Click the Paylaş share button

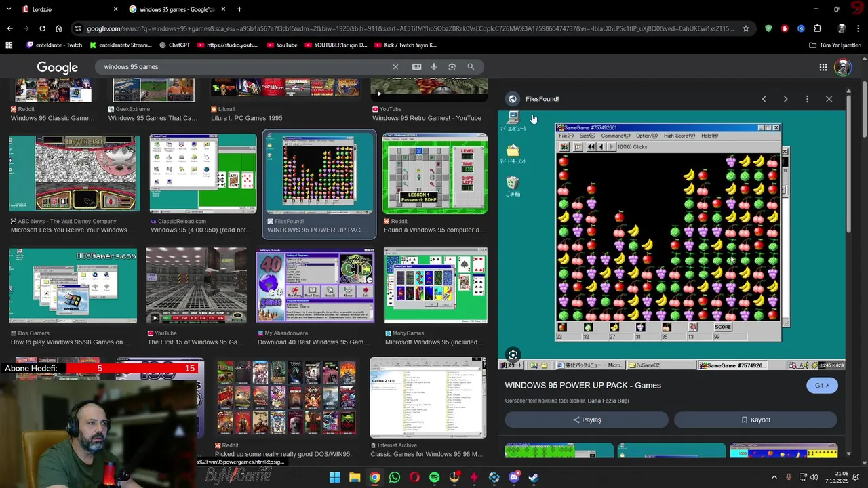pos(587,420)
